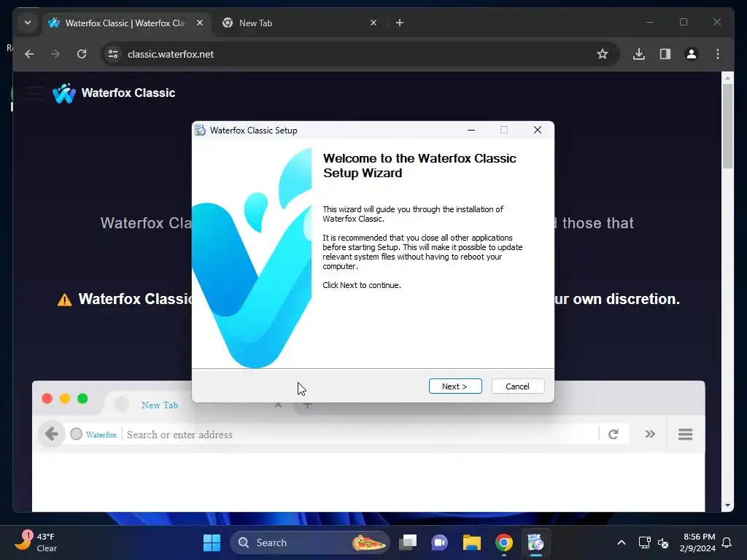The image size is (747, 560).
Task: Click the yellow dot in mockup window
Action: 65,399
